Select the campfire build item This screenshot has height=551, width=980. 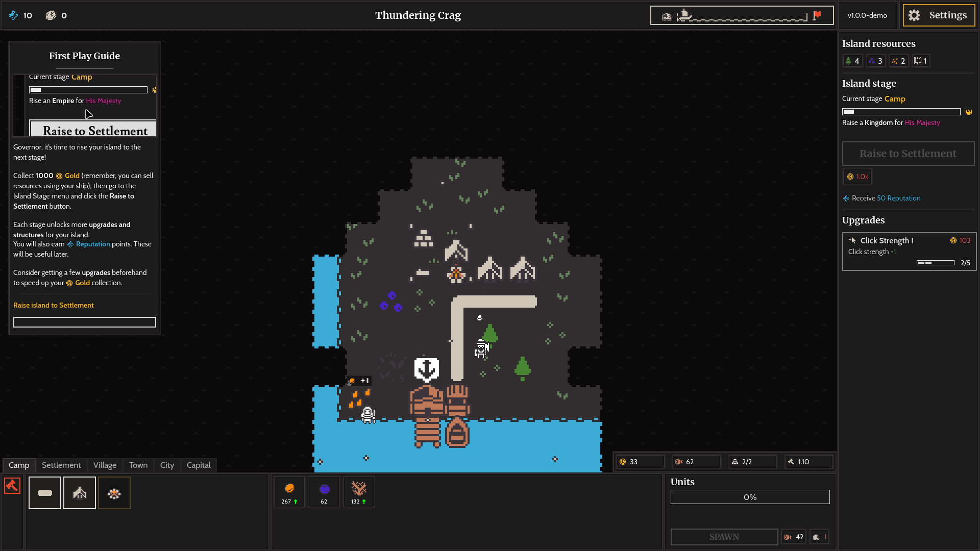(114, 493)
